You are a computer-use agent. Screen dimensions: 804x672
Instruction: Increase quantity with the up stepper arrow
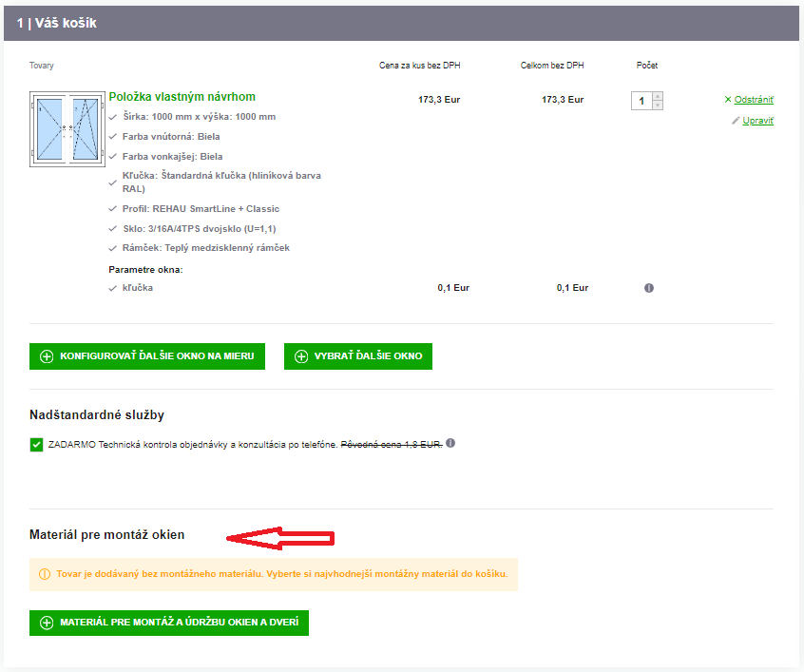(x=658, y=96)
